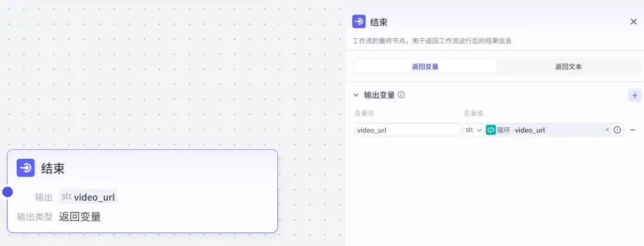Screen dimensions: 644x246
Task: Open the str. type dropdown
Action: [473, 130]
